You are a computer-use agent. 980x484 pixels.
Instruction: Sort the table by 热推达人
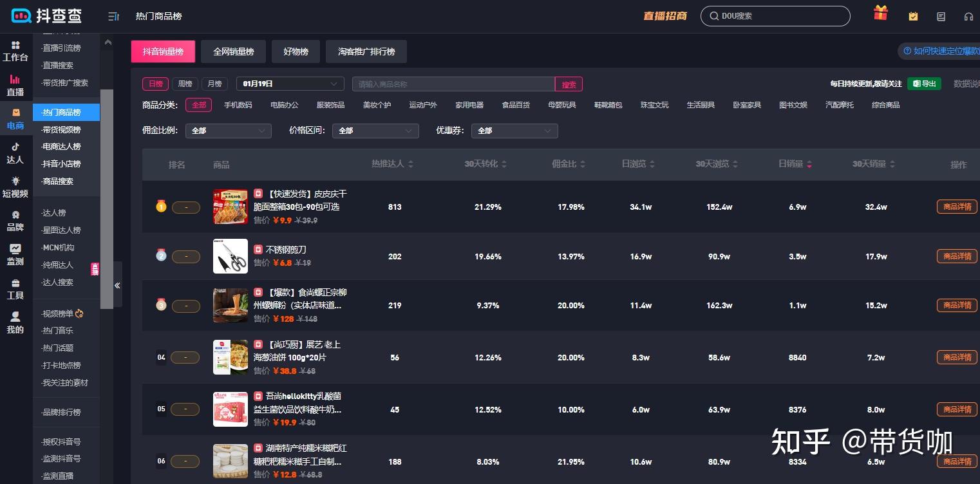coord(392,164)
